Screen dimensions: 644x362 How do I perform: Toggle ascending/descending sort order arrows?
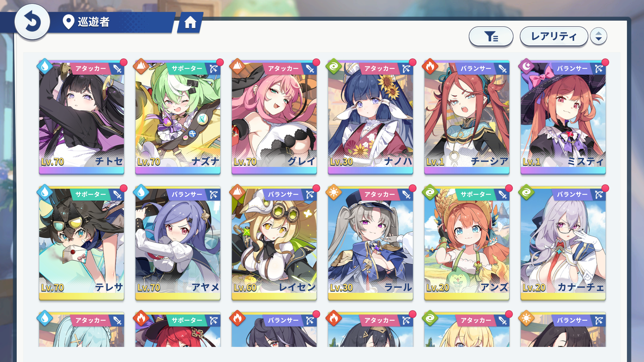point(598,37)
